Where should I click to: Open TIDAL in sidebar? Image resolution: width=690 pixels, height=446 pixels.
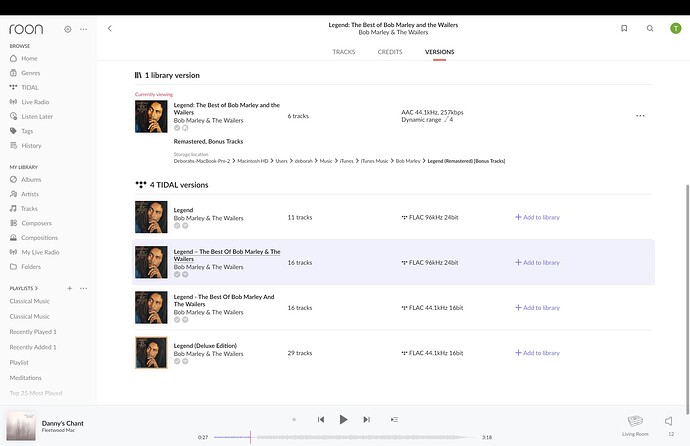(x=24, y=88)
